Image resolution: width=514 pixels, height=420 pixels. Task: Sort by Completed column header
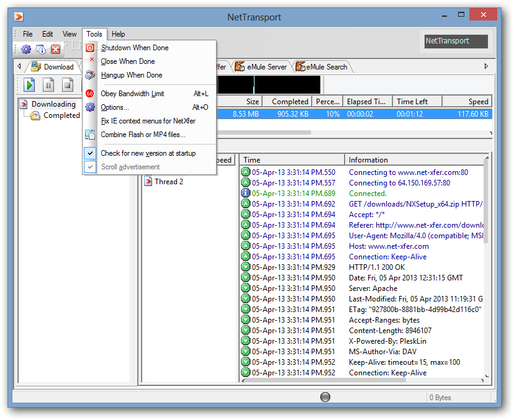pos(287,102)
